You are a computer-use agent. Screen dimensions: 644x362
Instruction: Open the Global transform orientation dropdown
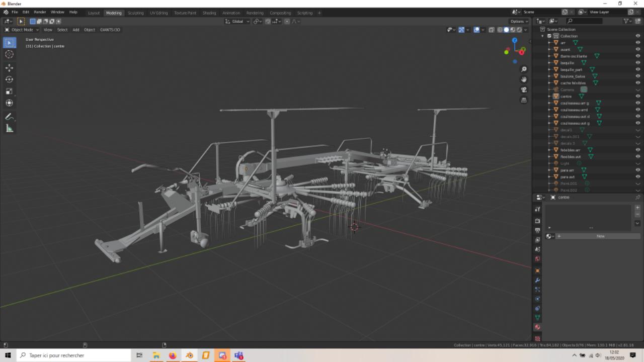pyautogui.click(x=237, y=21)
